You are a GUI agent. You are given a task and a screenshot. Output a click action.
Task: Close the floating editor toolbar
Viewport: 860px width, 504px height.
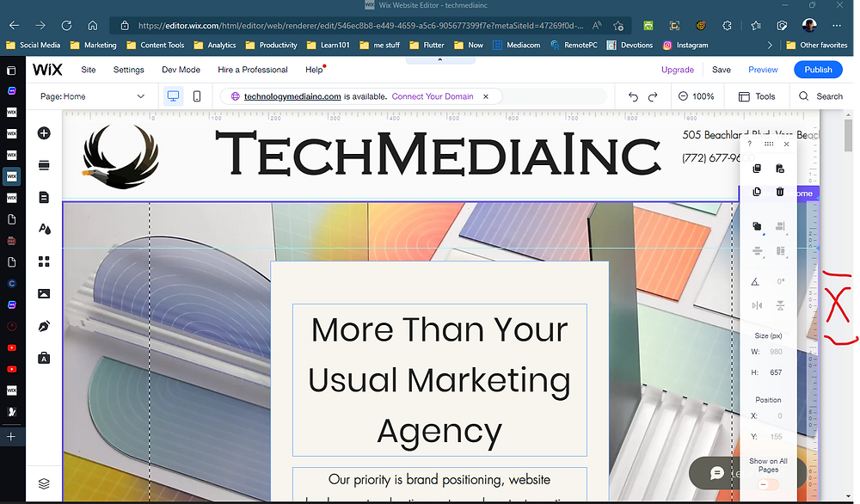point(787,144)
